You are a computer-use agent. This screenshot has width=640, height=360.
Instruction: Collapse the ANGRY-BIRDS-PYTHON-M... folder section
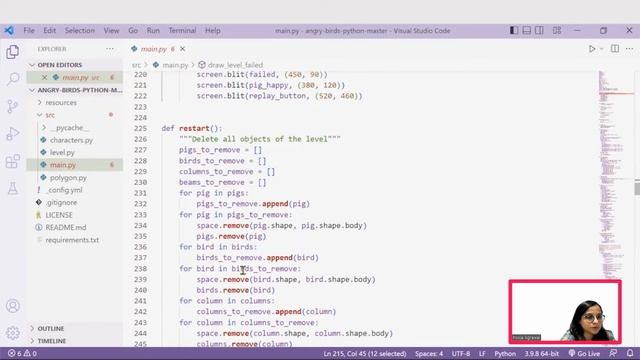click(x=76, y=90)
